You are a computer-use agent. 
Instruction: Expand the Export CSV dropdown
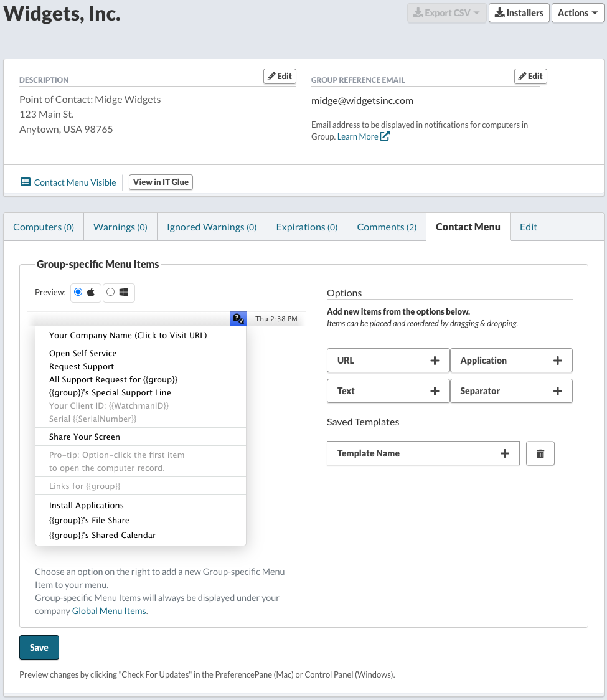(x=446, y=13)
